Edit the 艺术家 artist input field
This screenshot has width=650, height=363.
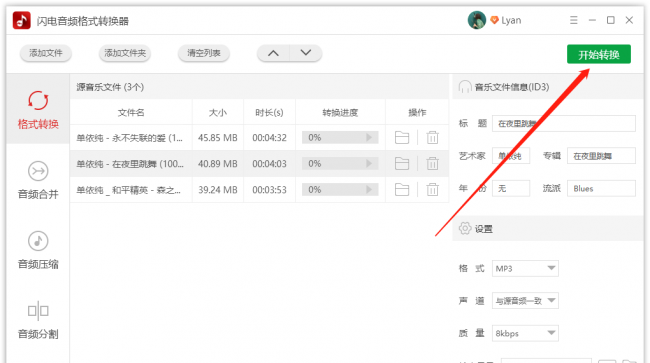511,156
